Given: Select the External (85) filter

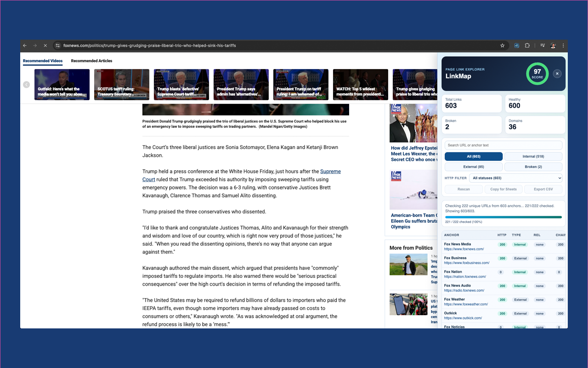Looking at the screenshot, I should (x=474, y=167).
